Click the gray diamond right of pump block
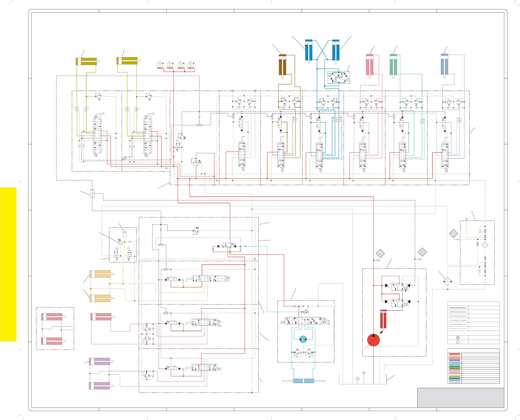This screenshot has height=420, width=520. [x=422, y=252]
